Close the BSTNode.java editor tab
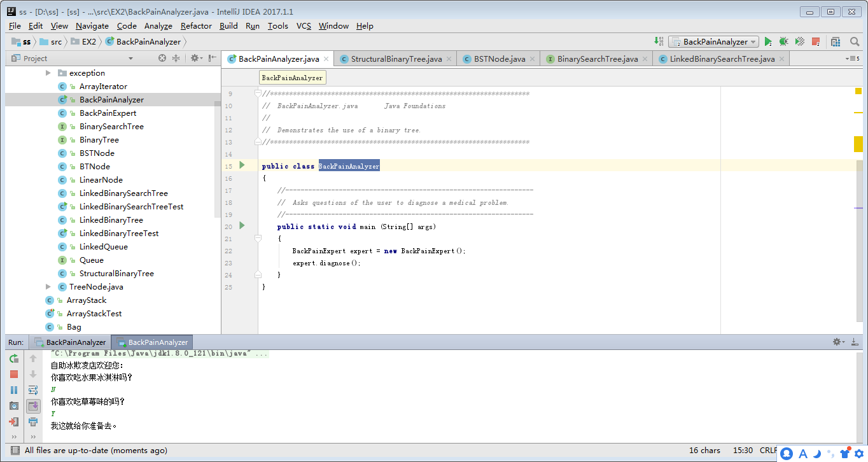The image size is (868, 462). [x=532, y=59]
